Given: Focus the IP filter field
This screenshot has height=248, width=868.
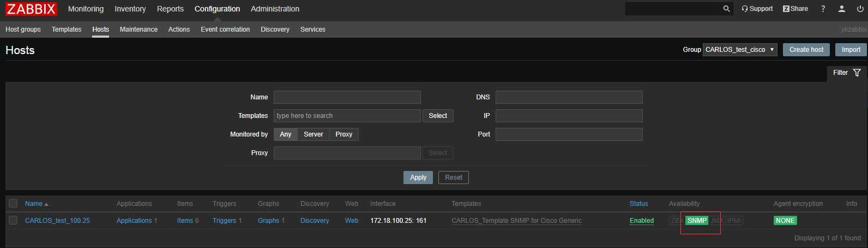Looking at the screenshot, I should [x=569, y=116].
